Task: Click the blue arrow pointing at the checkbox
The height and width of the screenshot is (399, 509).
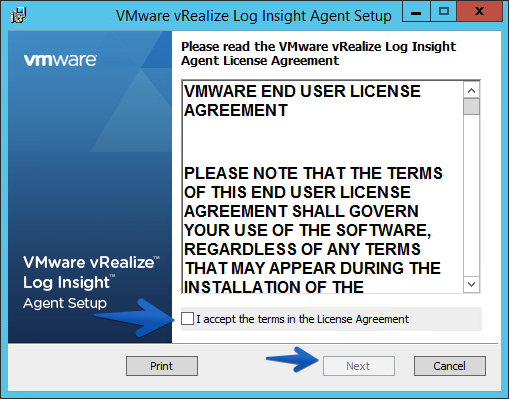Action: 135,317
